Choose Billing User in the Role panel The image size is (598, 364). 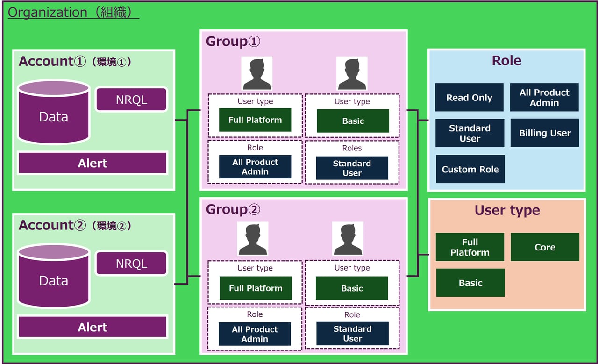[x=544, y=133]
